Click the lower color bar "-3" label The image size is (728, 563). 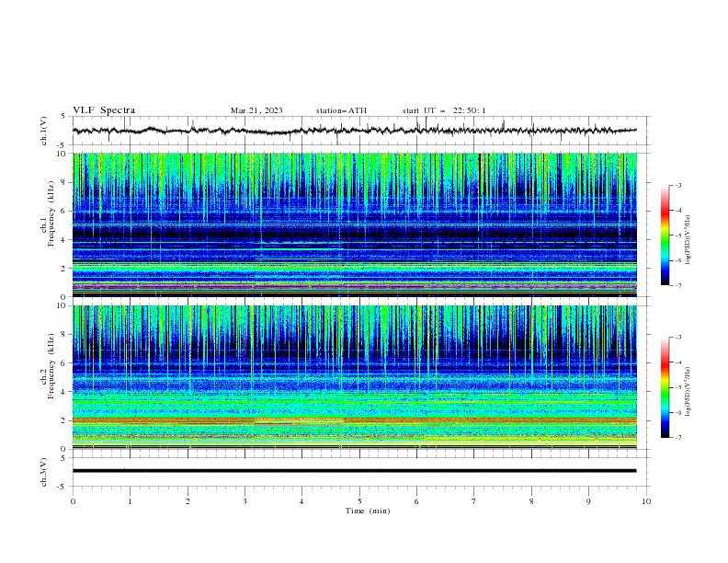tap(677, 338)
